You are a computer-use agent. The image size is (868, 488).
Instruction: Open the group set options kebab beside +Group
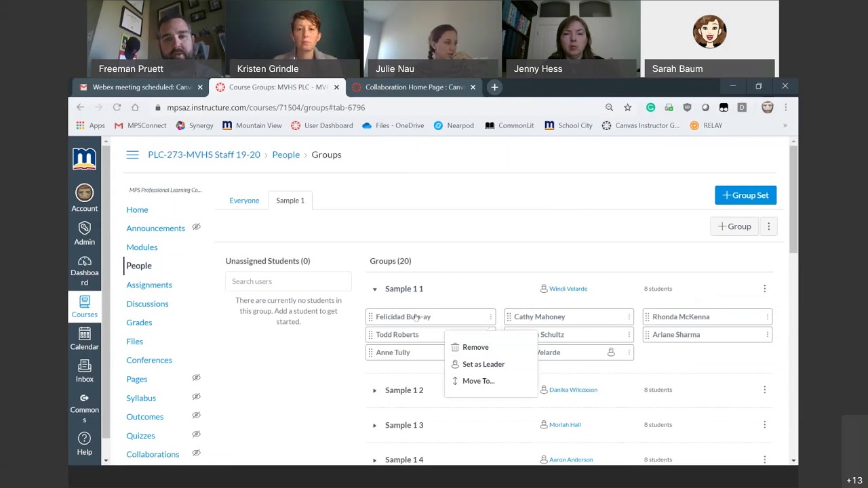[x=768, y=226]
